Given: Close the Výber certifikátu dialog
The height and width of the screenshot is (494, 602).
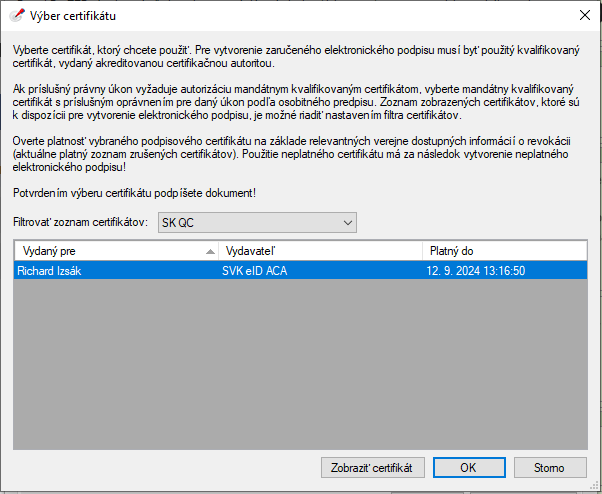Looking at the screenshot, I should 585,15.
